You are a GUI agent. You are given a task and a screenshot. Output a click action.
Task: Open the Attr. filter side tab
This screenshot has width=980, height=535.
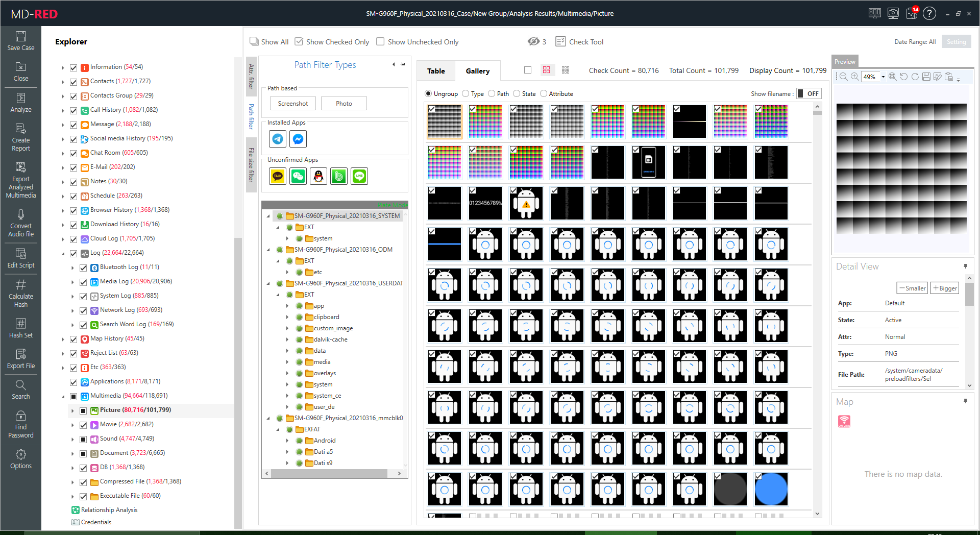click(251, 76)
